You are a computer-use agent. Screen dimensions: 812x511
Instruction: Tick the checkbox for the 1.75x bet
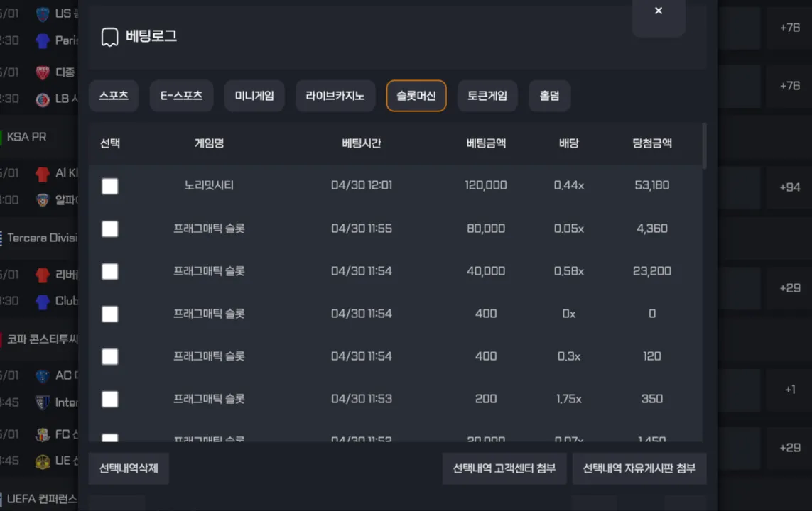point(110,399)
